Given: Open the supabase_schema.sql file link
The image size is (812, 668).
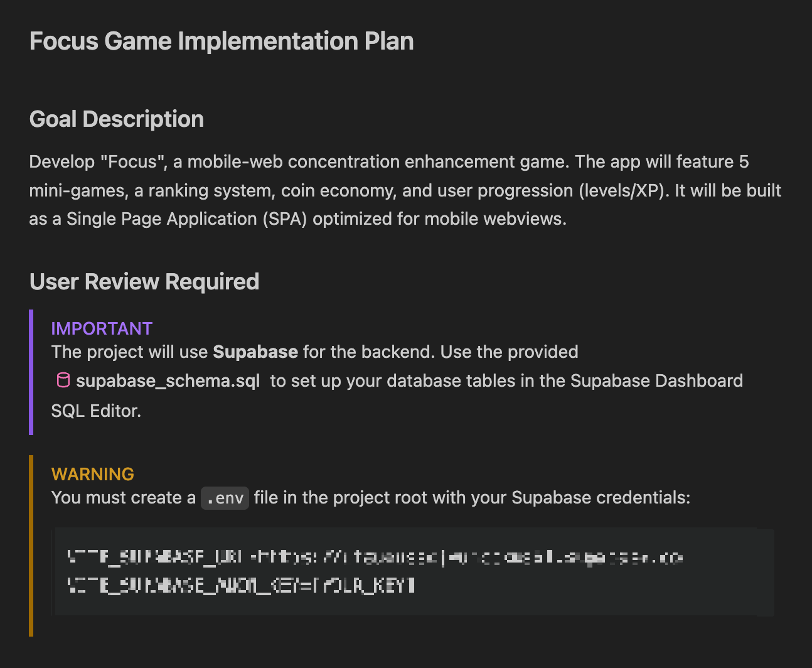Looking at the screenshot, I should pos(168,381).
